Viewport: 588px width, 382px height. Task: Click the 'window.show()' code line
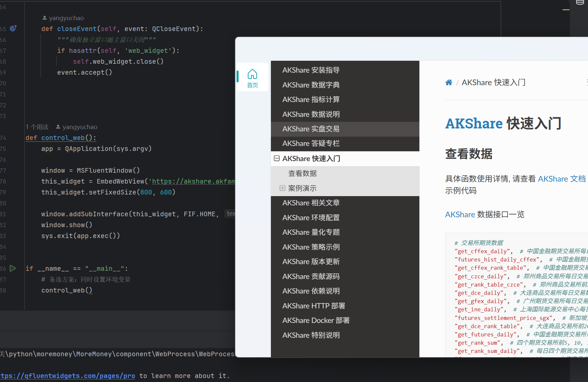(67, 225)
